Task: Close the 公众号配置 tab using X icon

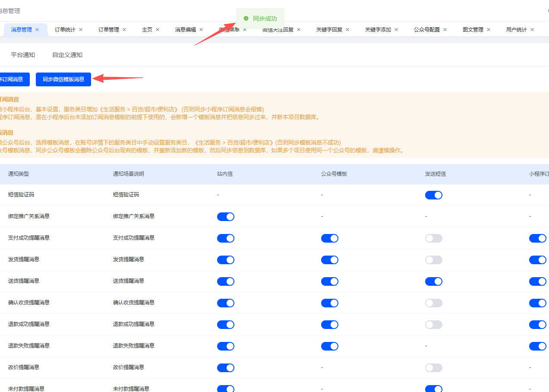Action: (x=445, y=30)
